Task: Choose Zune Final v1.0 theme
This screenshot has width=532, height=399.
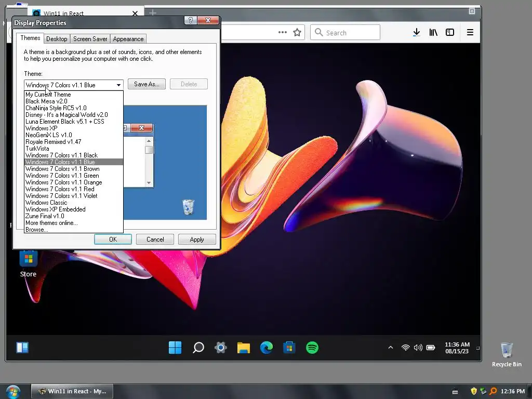Action: 74,216
